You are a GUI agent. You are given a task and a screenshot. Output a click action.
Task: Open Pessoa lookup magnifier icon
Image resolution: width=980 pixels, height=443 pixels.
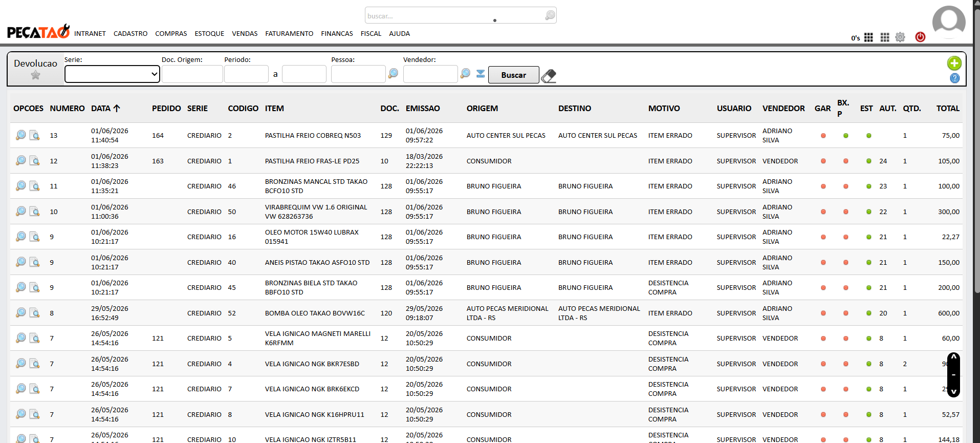(393, 74)
